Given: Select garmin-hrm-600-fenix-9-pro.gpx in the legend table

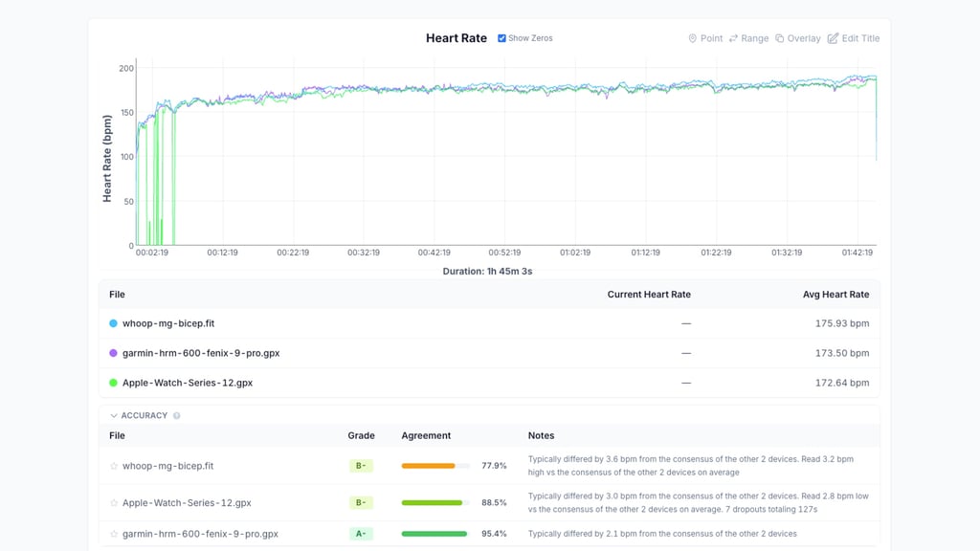Looking at the screenshot, I should (x=201, y=353).
